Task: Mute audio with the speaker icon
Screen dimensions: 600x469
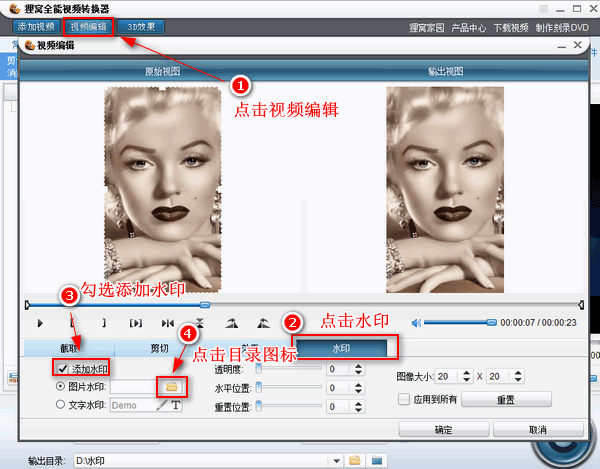Action: [416, 323]
